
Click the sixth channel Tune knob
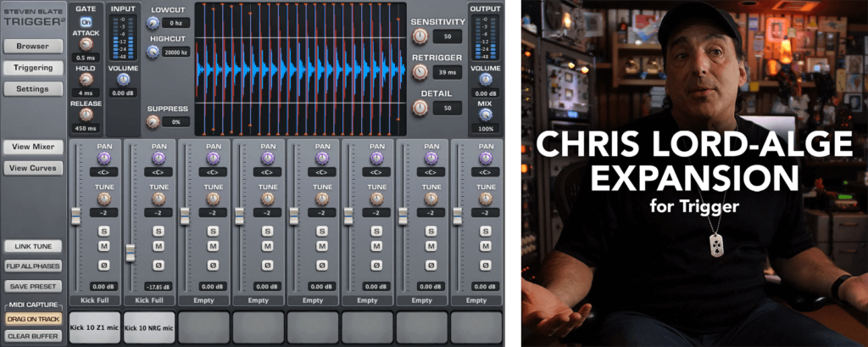pos(376,199)
